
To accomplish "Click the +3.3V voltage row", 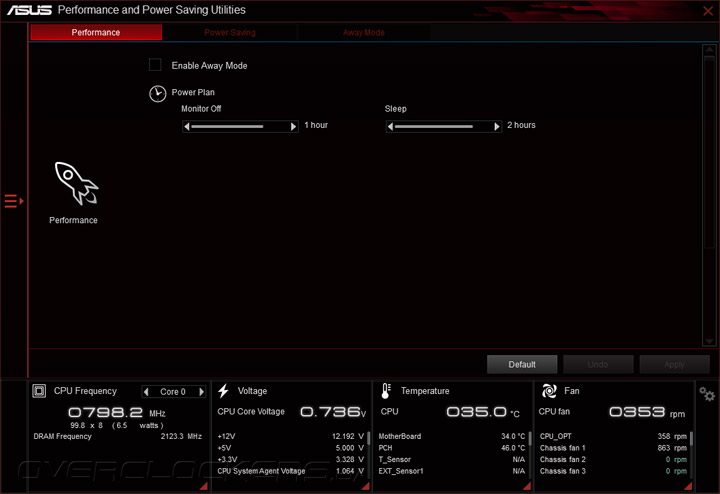I will 291,459.
